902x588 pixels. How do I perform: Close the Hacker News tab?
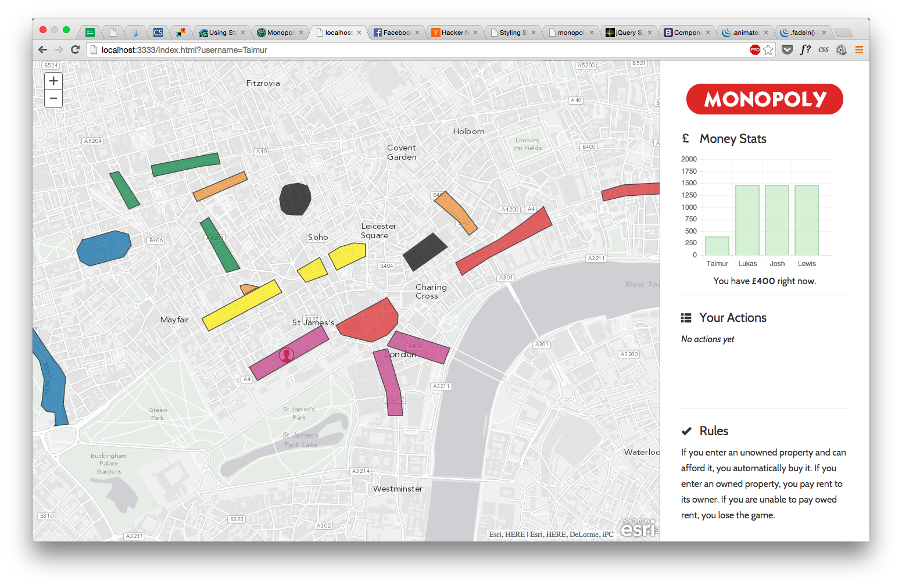coord(475,33)
